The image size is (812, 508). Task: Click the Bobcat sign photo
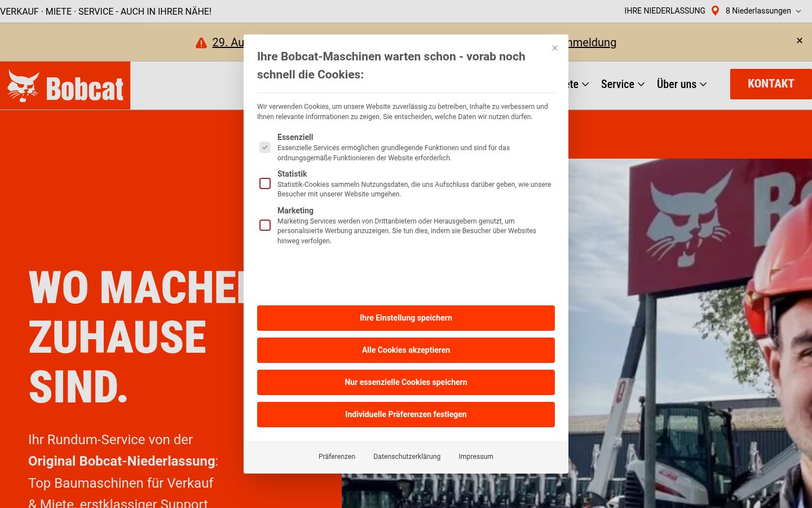coord(690,333)
